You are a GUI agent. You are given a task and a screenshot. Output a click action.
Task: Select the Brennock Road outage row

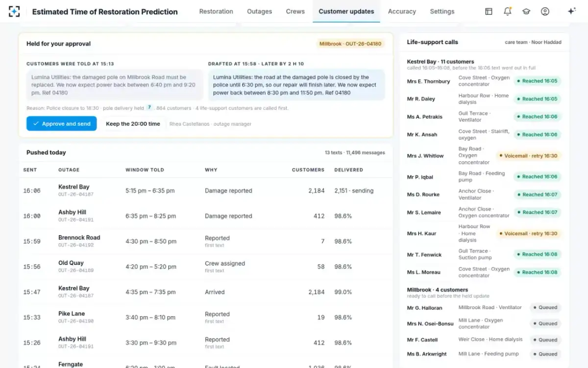[206, 241]
